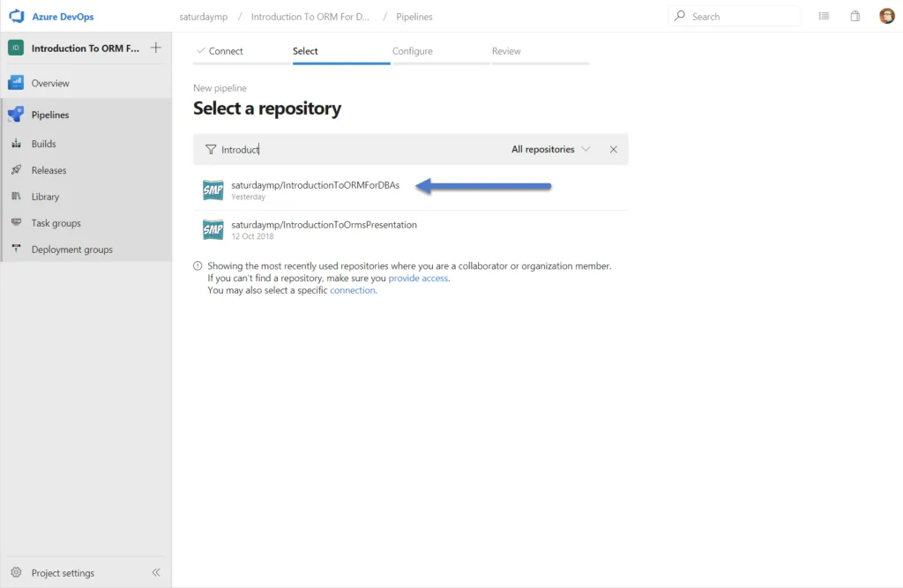Open the Introduction To ORM F... project title

86,48
